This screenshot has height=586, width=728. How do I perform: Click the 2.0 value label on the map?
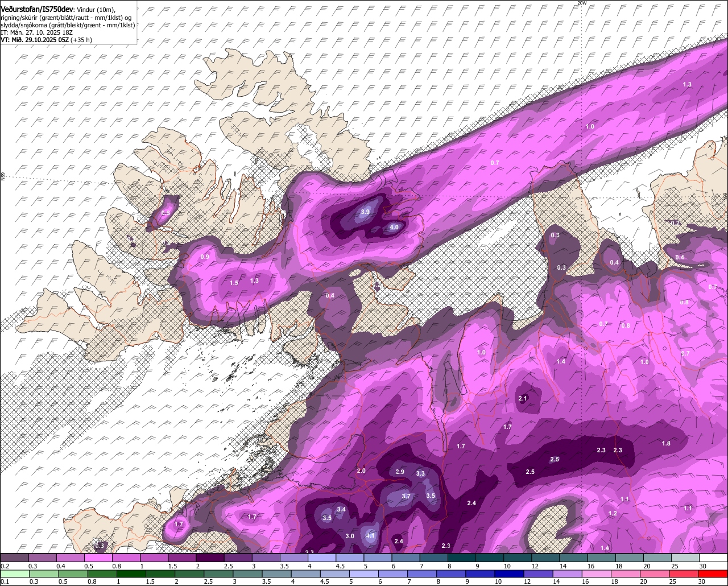point(361,471)
